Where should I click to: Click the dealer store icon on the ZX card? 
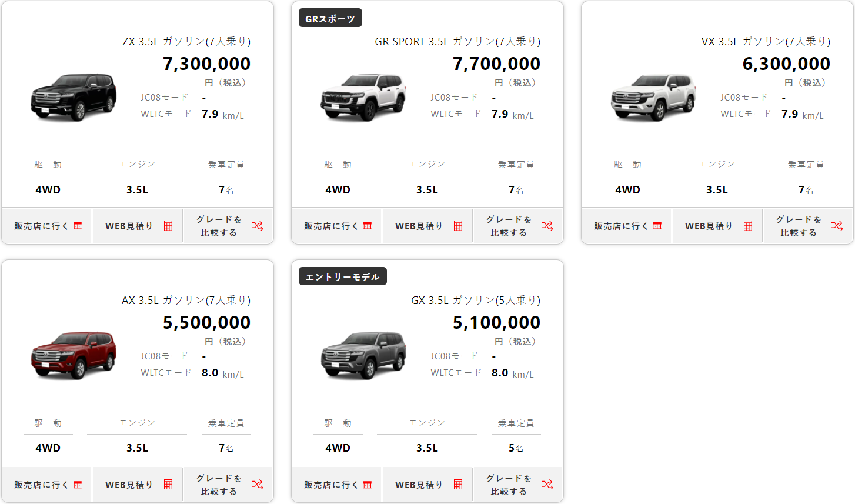[78, 226]
